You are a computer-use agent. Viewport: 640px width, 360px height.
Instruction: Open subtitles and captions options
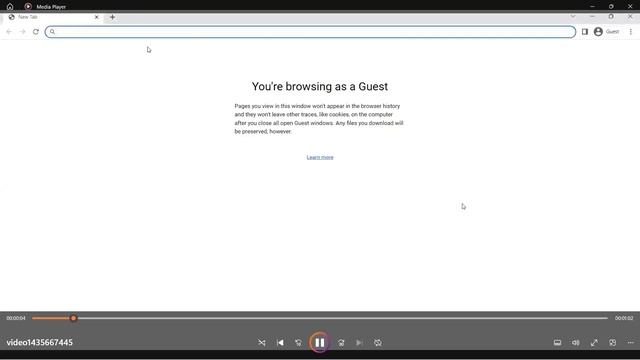557,342
